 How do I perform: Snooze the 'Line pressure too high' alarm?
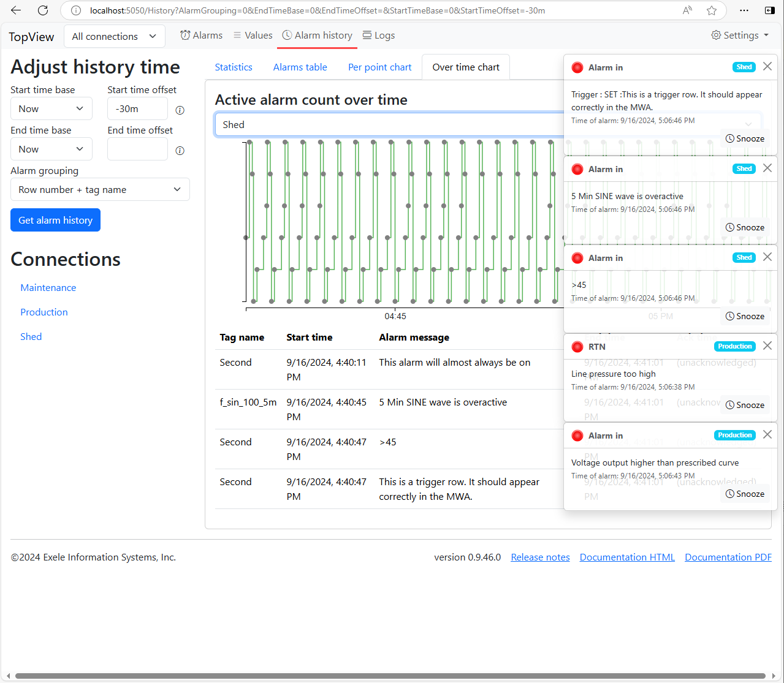pos(745,405)
